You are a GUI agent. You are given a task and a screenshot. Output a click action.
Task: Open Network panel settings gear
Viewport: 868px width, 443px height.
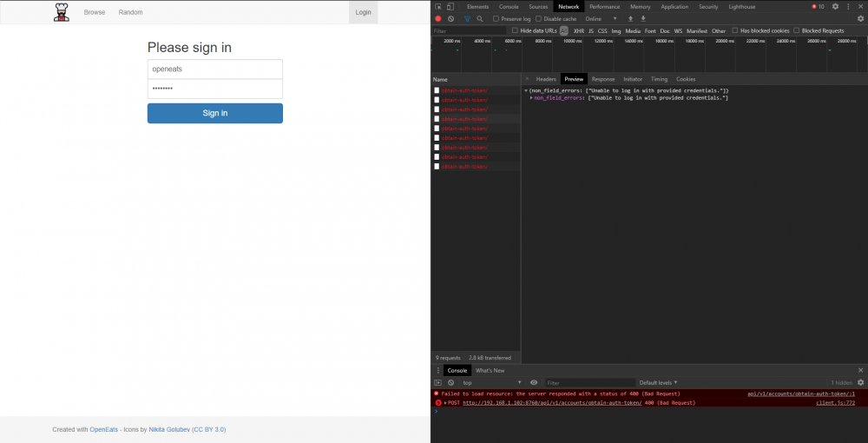(860, 19)
